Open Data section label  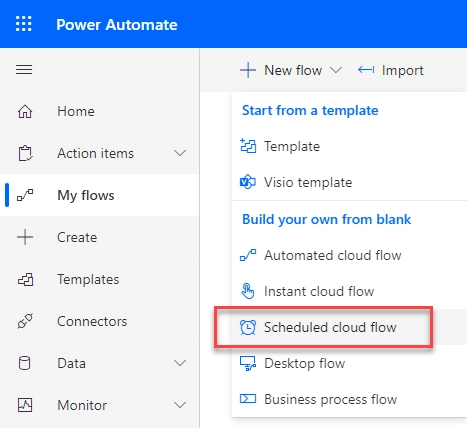coord(71,363)
